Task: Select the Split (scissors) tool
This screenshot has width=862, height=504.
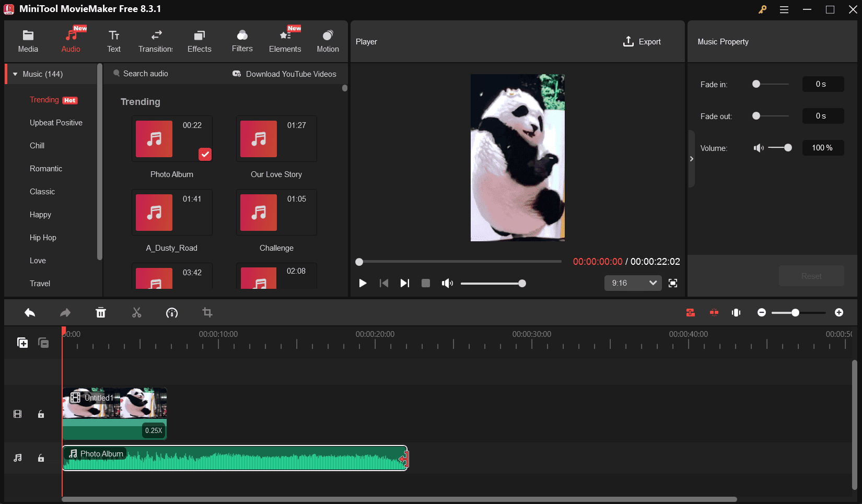Action: pos(136,312)
